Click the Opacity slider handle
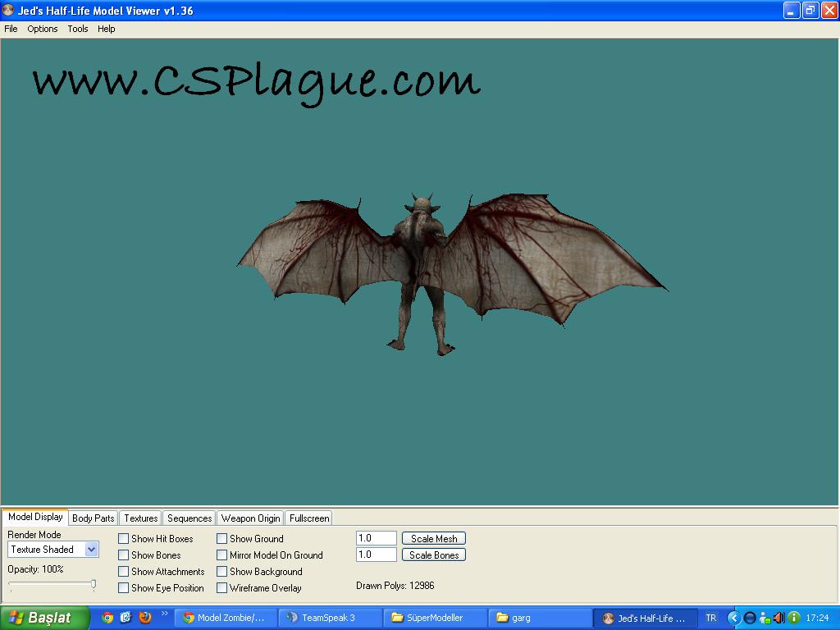The width and height of the screenshot is (840, 630). [94, 584]
